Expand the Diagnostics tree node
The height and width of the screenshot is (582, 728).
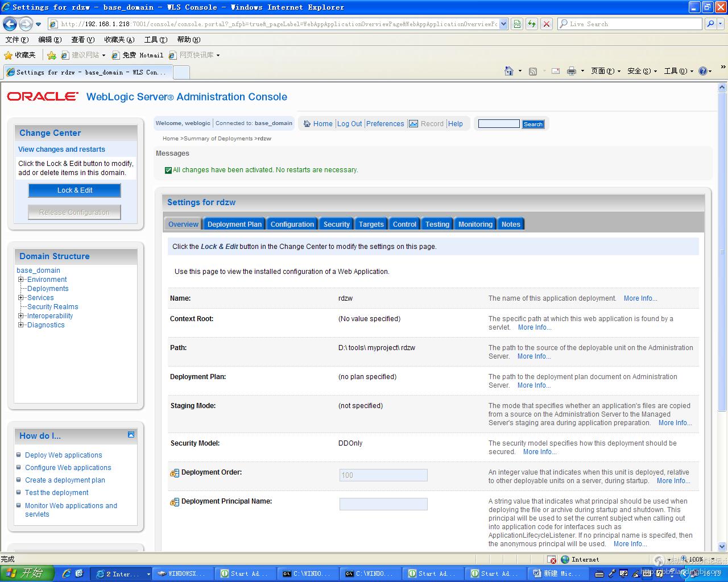click(x=21, y=325)
